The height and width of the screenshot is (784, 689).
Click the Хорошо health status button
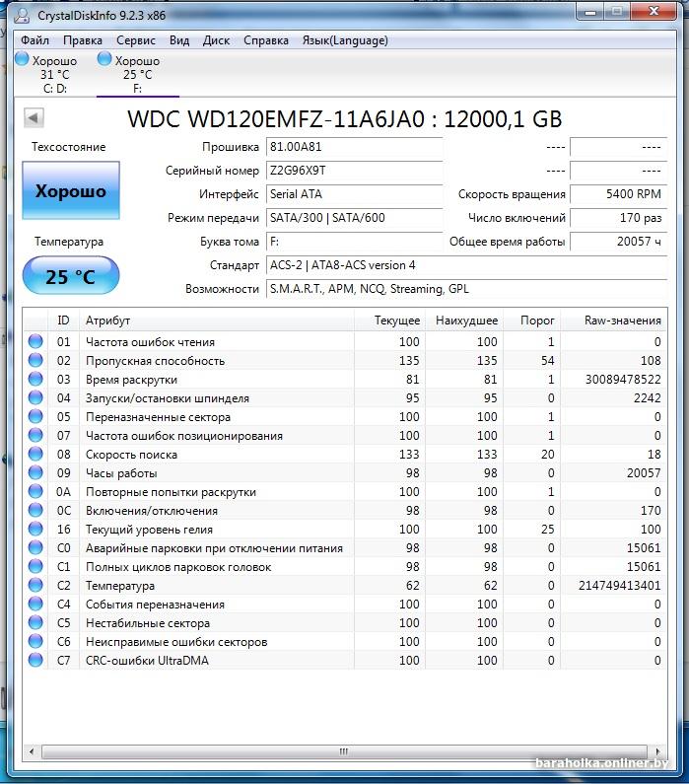tap(70, 190)
